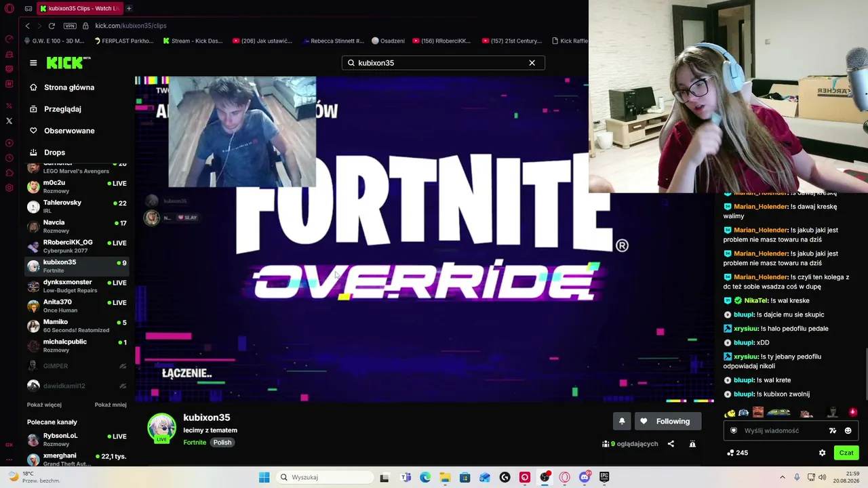Select kubixon35 channel in sidebar
The width and height of the screenshot is (868, 488).
77,266
